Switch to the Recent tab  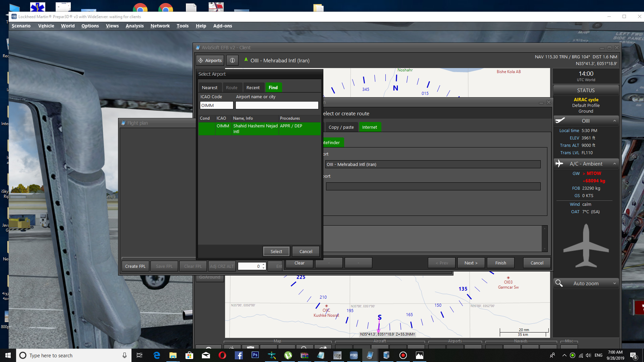253,87
